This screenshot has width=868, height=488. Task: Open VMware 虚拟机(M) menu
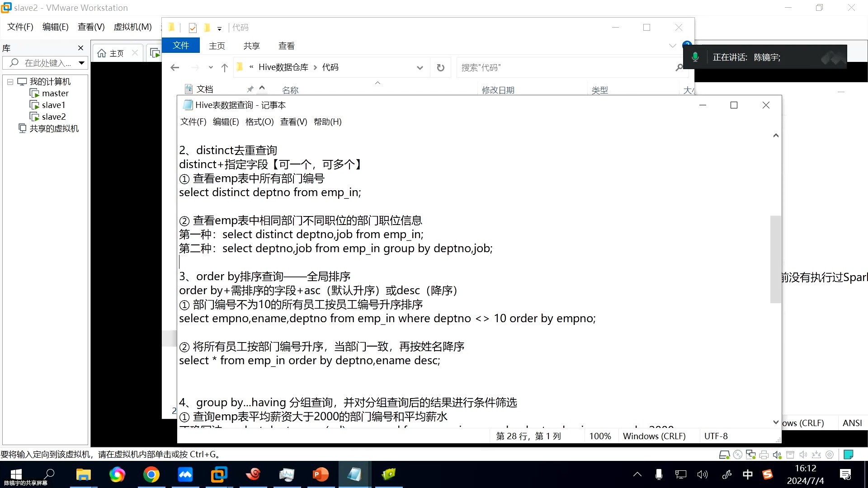click(x=132, y=27)
